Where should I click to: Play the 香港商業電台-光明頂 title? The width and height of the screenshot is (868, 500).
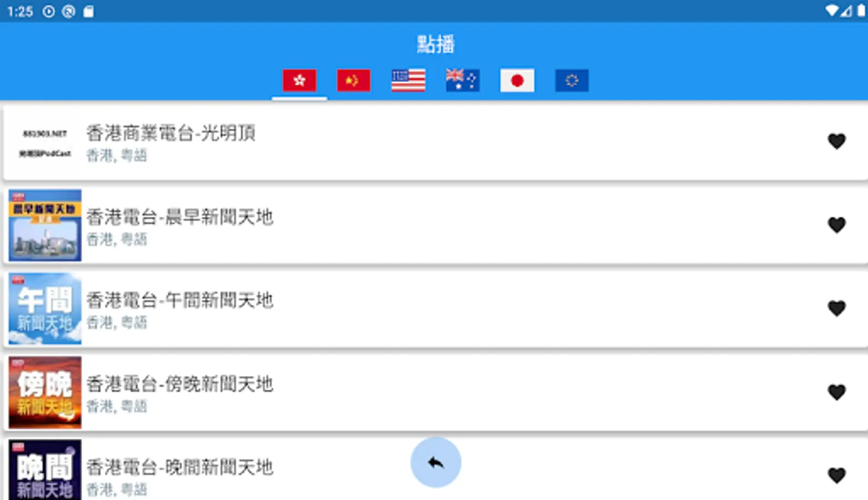point(171,133)
